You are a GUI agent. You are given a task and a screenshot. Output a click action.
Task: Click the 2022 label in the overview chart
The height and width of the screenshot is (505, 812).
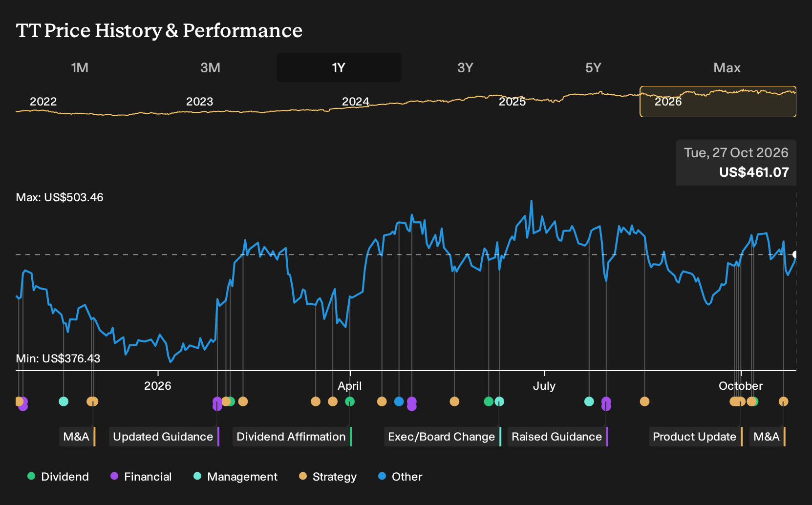click(x=43, y=102)
